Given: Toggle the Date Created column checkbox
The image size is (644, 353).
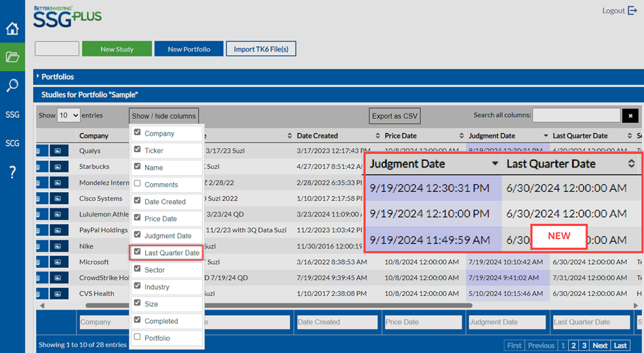Looking at the screenshot, I should [137, 201].
